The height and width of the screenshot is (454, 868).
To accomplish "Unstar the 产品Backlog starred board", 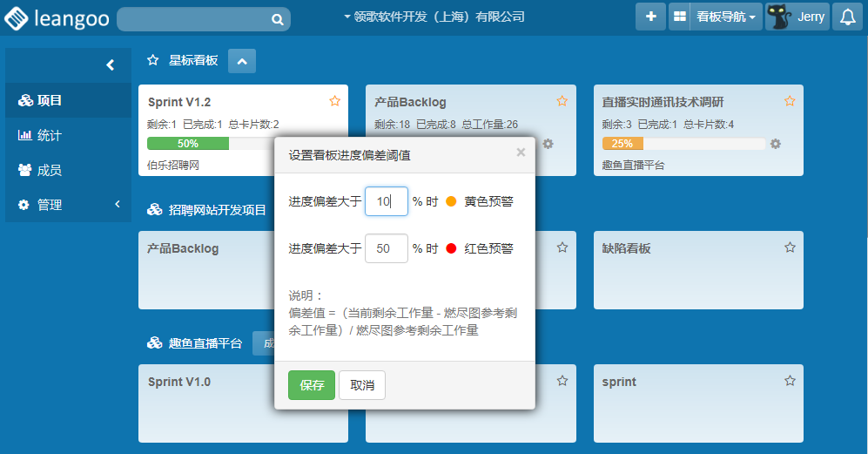I will click(x=562, y=101).
